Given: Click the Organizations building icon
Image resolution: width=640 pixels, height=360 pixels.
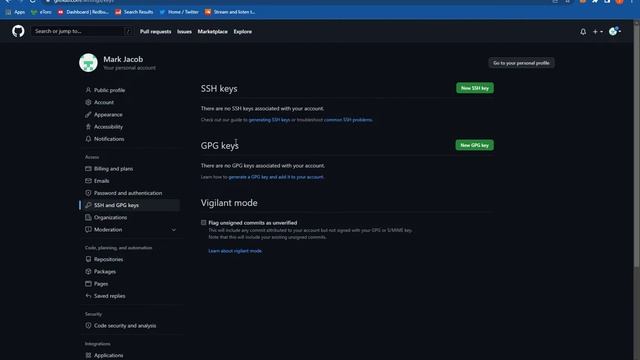Looking at the screenshot, I should click(88, 217).
